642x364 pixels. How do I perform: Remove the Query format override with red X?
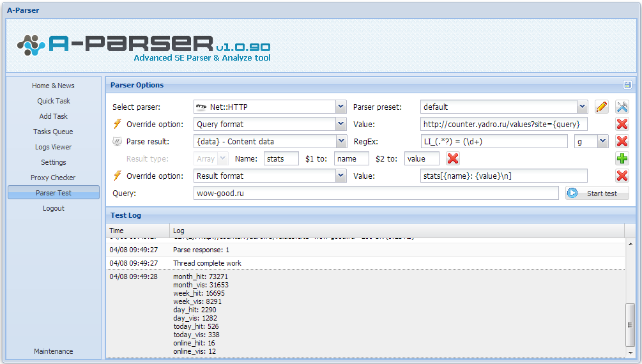click(622, 124)
